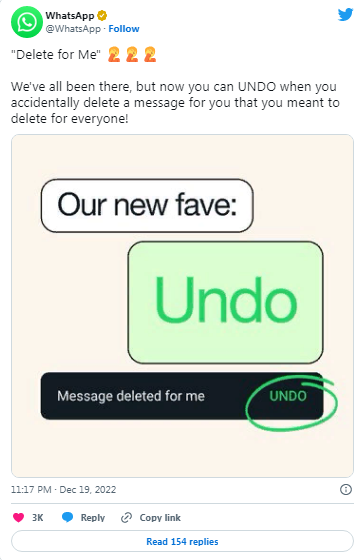The image size is (363, 560).
Task: Click the blue reply bubble icon
Action: click(x=68, y=517)
